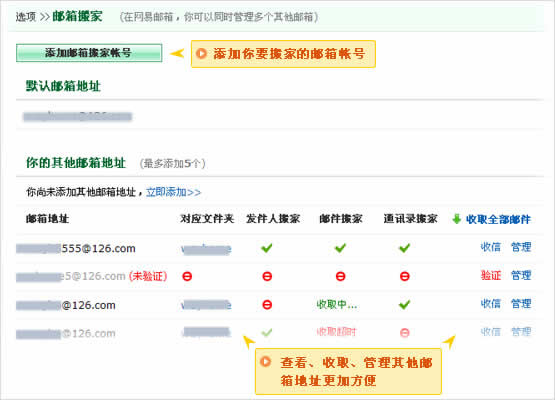This screenshot has width=555, height=400.
Task: Click red stop icon under 发件人搬家 third row
Action: (x=267, y=304)
